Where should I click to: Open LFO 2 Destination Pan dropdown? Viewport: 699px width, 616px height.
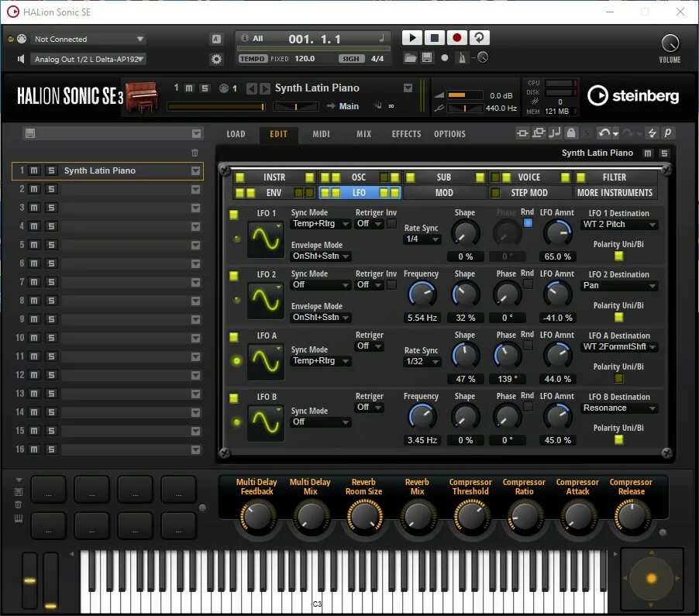pyautogui.click(x=619, y=286)
